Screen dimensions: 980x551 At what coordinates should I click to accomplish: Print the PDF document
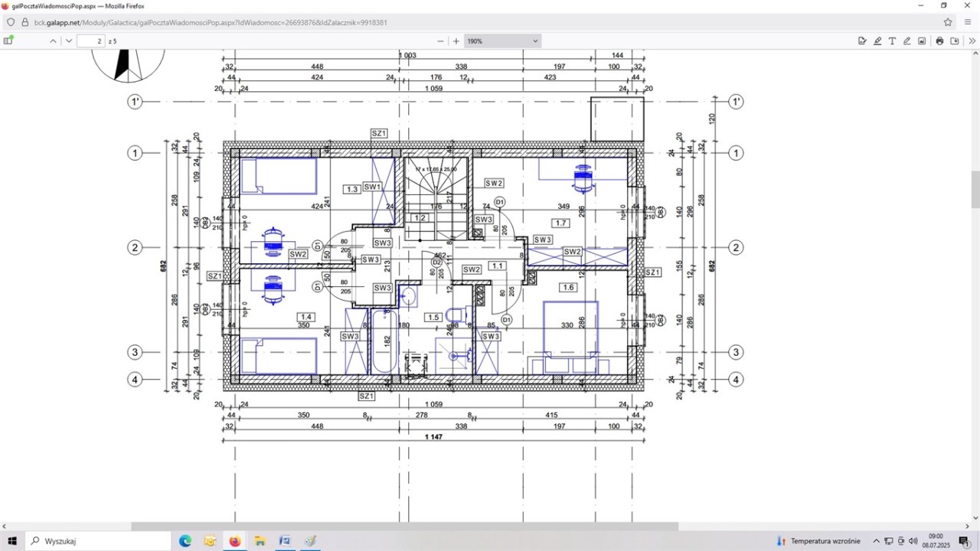pos(939,41)
